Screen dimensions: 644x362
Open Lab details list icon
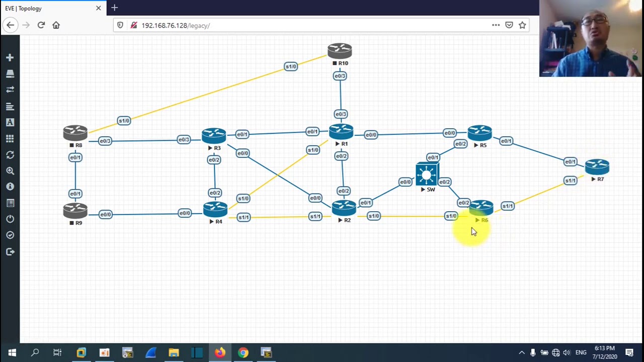point(10,203)
